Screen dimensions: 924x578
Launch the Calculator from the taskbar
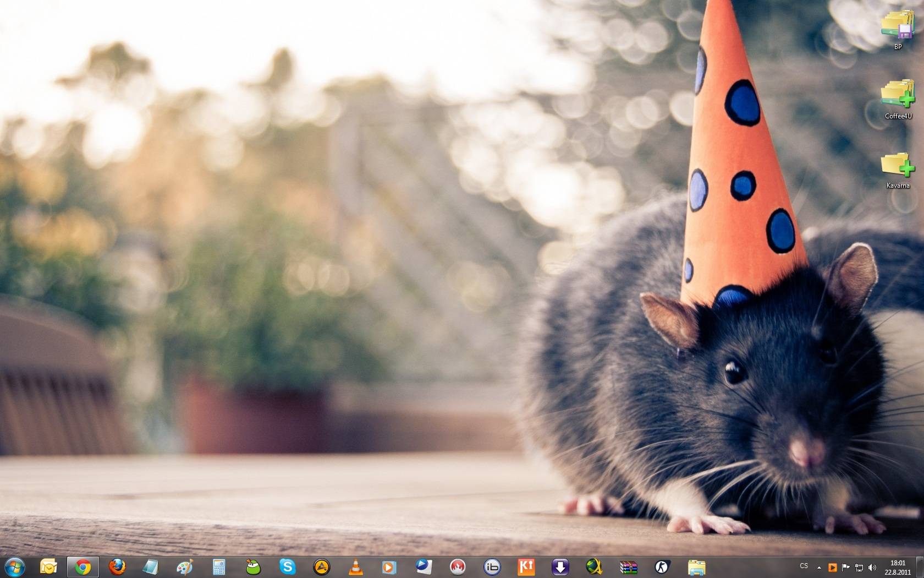tap(219, 566)
